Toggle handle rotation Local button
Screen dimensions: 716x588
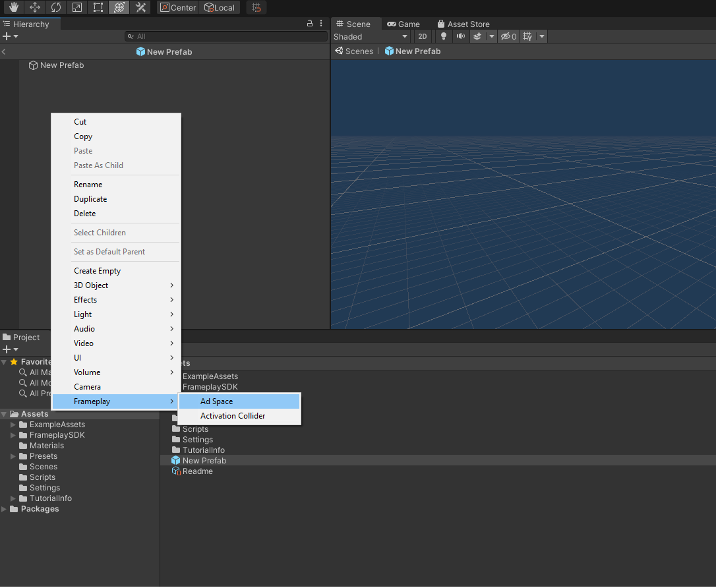(219, 7)
